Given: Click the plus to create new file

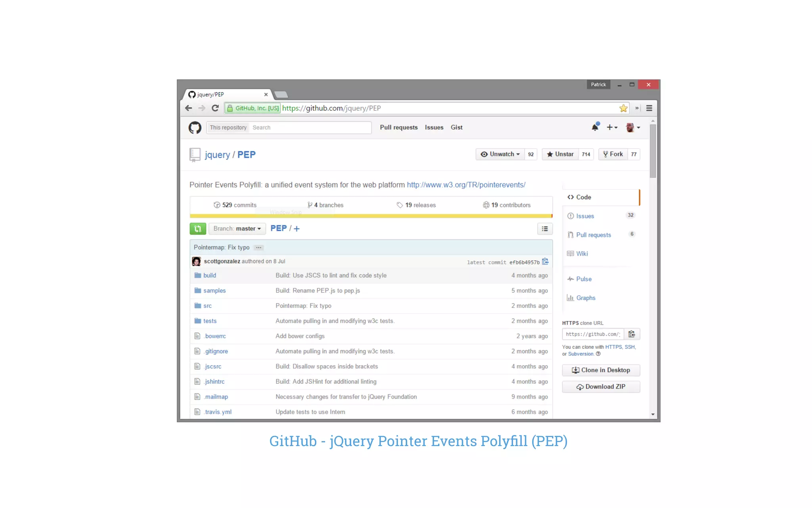Looking at the screenshot, I should (297, 229).
